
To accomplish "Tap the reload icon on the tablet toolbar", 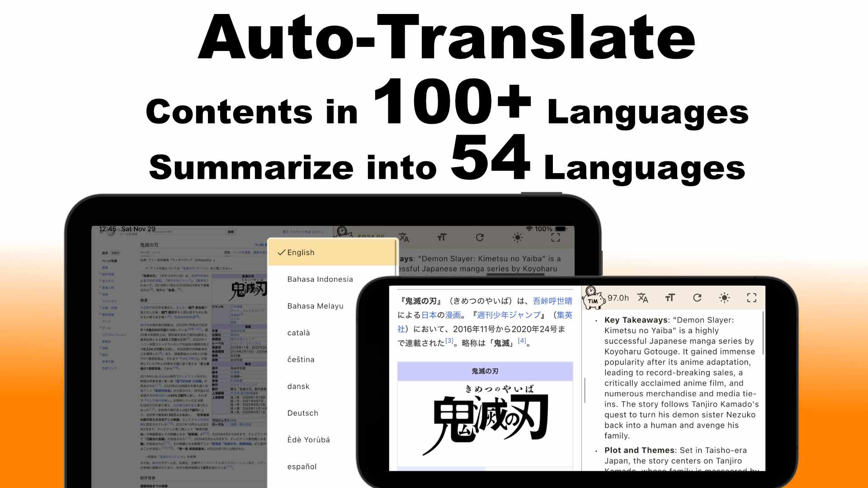I will pyautogui.click(x=479, y=237).
